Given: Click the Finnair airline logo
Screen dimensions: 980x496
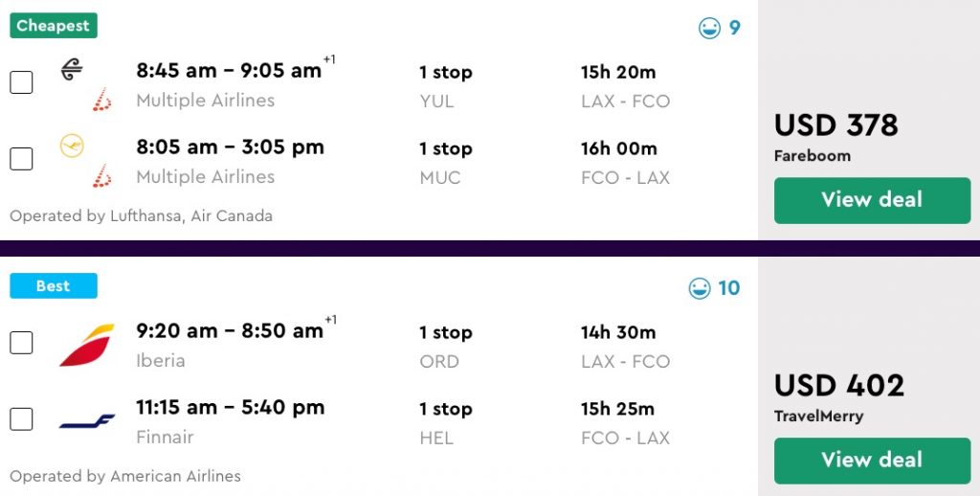Looking at the screenshot, I should click(x=87, y=421).
